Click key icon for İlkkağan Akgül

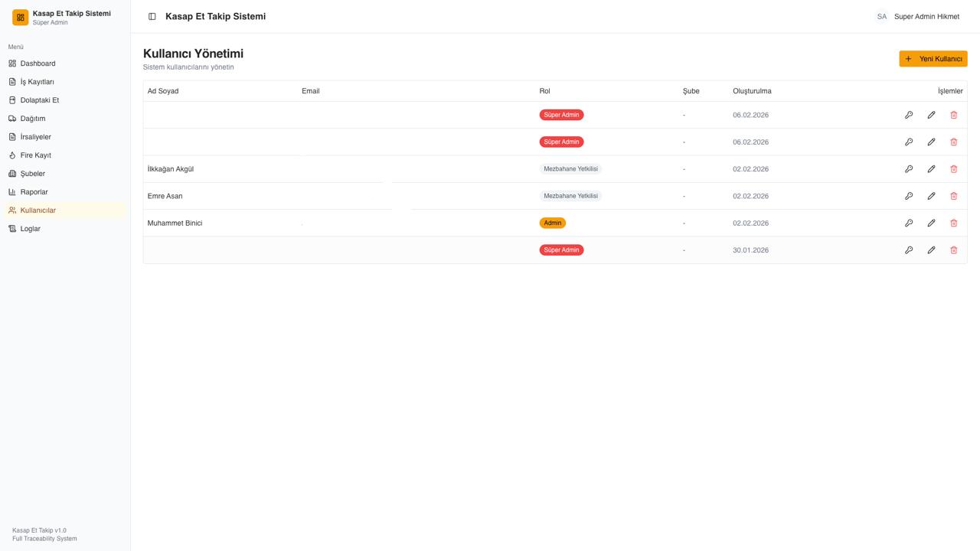pyautogui.click(x=909, y=169)
